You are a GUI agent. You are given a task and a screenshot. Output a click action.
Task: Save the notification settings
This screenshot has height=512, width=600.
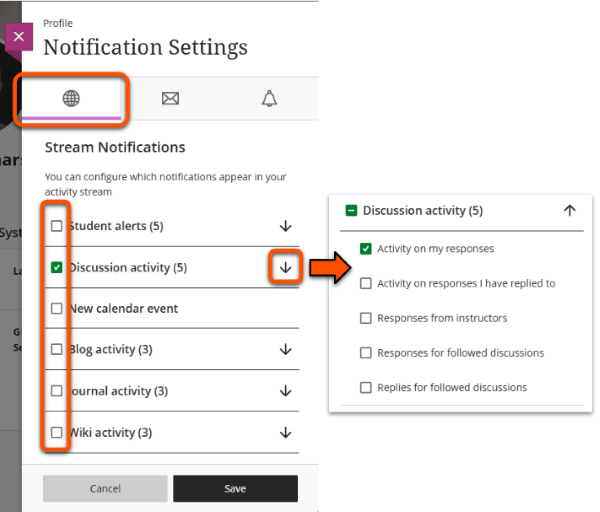click(x=235, y=489)
